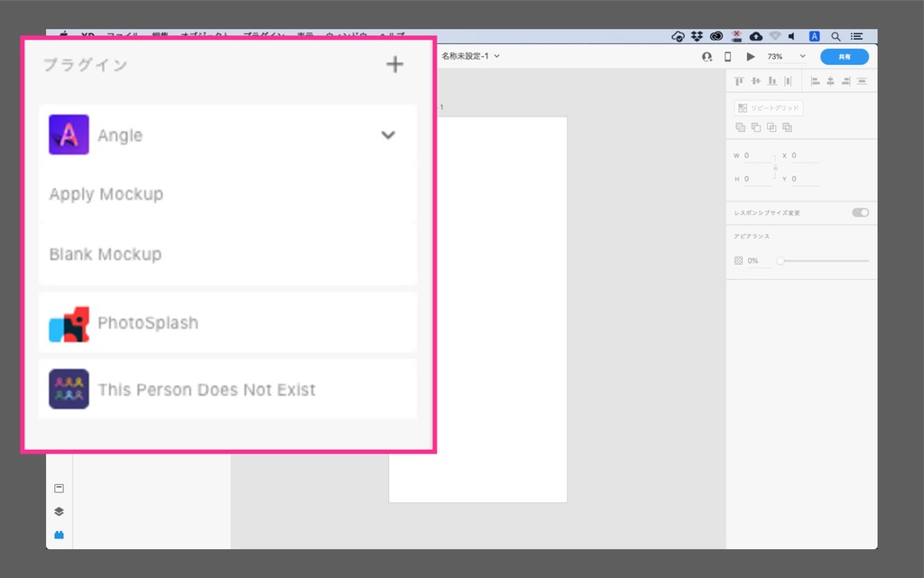Click the volume speaker menu bar icon
924x578 pixels.
792,36
